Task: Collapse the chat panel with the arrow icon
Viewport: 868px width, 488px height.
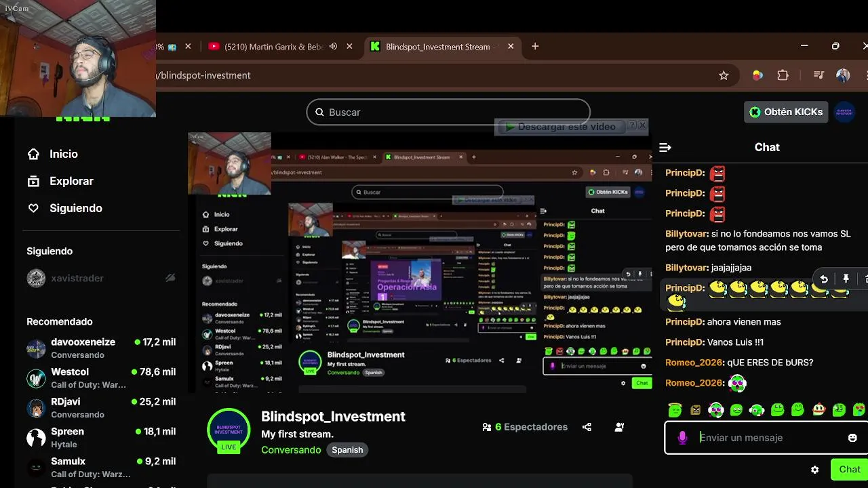Action: [x=665, y=147]
